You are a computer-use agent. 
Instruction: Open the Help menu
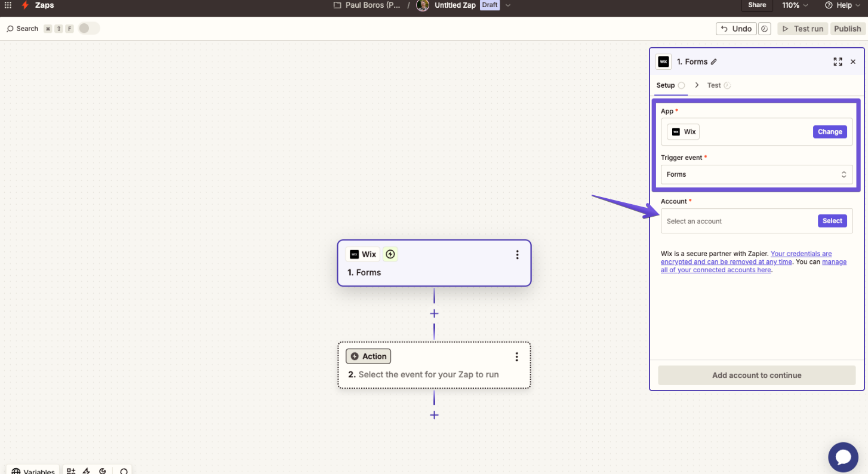tap(842, 5)
